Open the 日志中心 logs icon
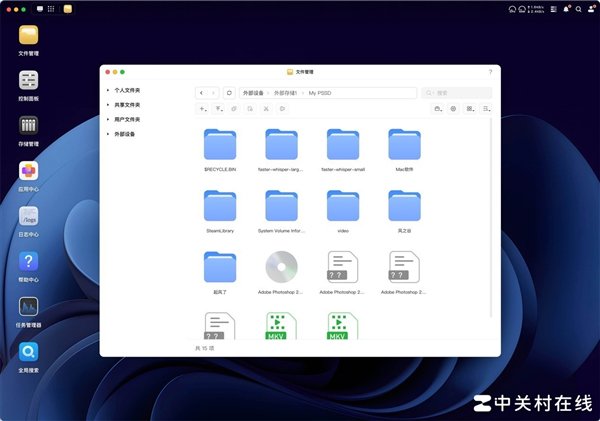This screenshot has width=600, height=421. pos(28,216)
